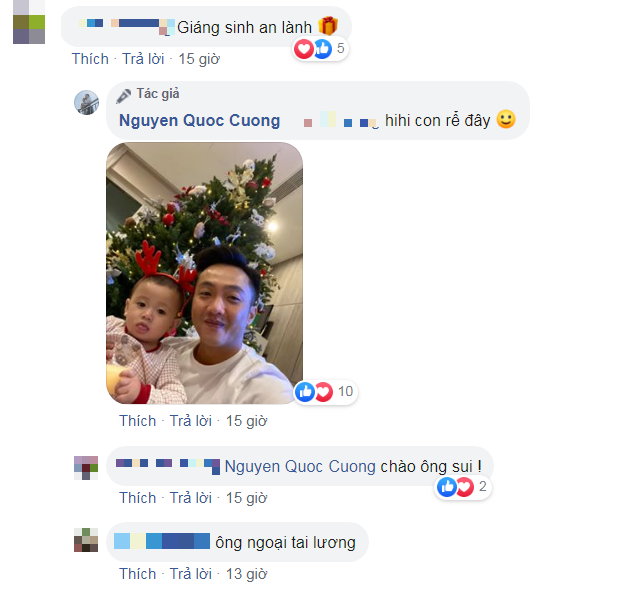The height and width of the screenshot is (591, 633).
Task: Click heart reaction on Giáng sinh an lành comment
Action: click(x=304, y=49)
